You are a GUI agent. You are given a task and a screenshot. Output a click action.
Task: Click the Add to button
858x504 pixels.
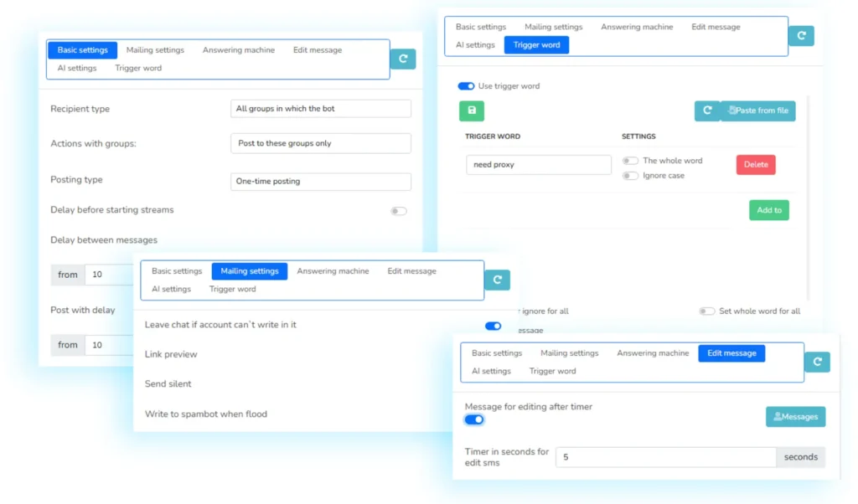(x=768, y=210)
